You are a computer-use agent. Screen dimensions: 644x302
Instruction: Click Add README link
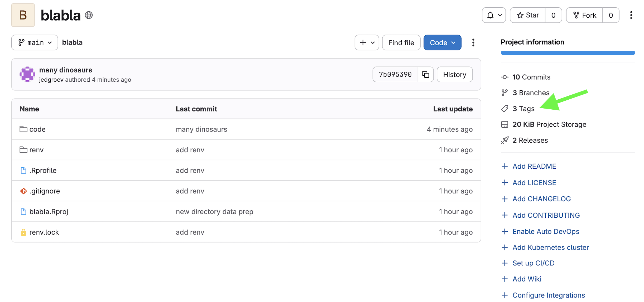(x=534, y=166)
